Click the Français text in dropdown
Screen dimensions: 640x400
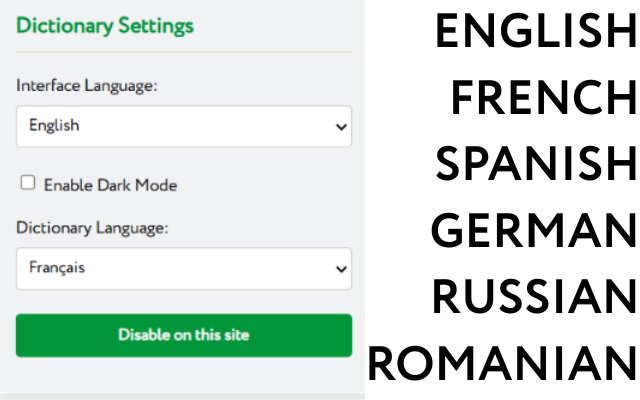pos(57,268)
